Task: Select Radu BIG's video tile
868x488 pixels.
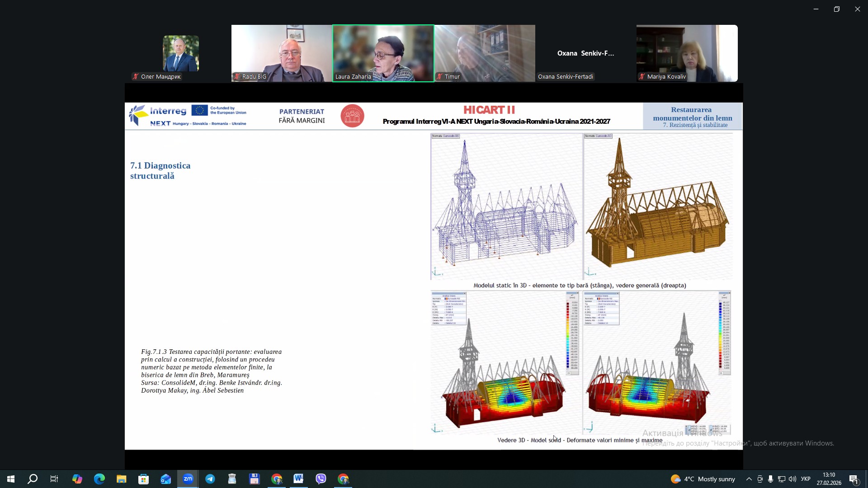Action: [x=282, y=53]
